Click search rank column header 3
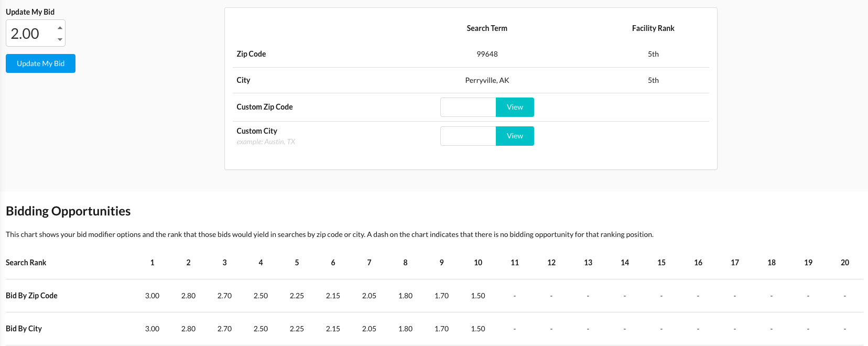The image size is (868, 346). [225, 263]
